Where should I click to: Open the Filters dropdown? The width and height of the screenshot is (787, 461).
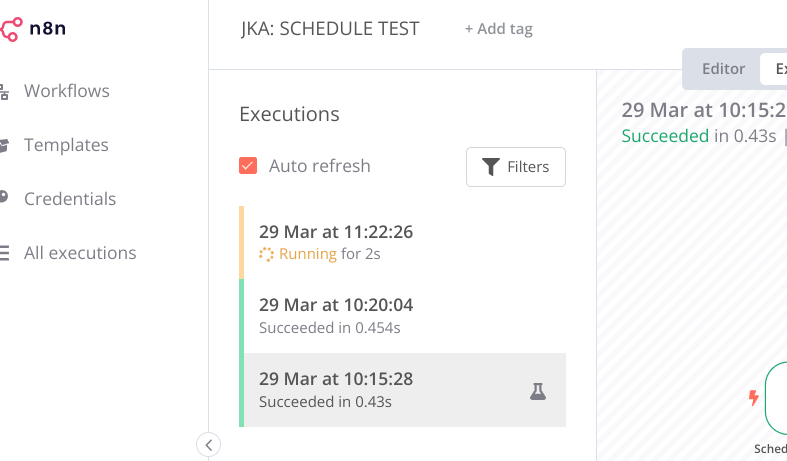click(x=515, y=167)
